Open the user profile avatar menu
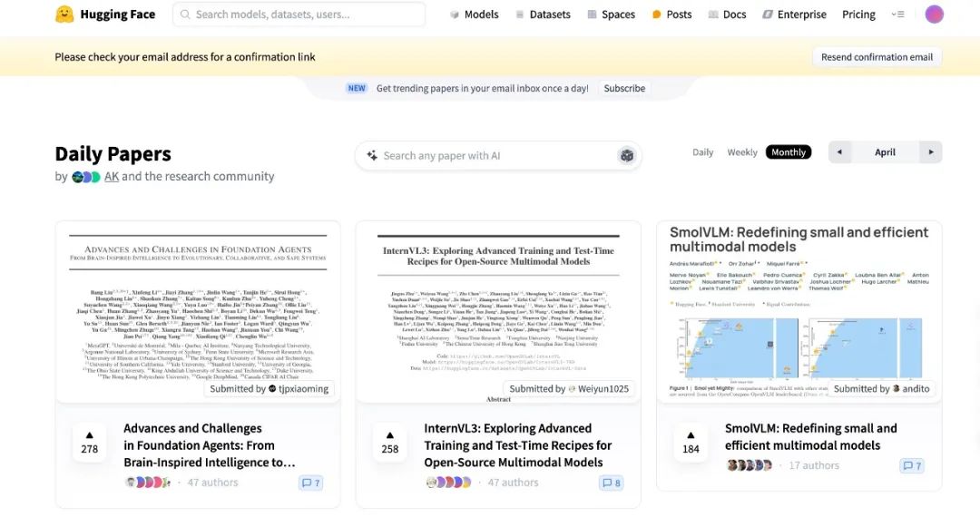 [934, 14]
